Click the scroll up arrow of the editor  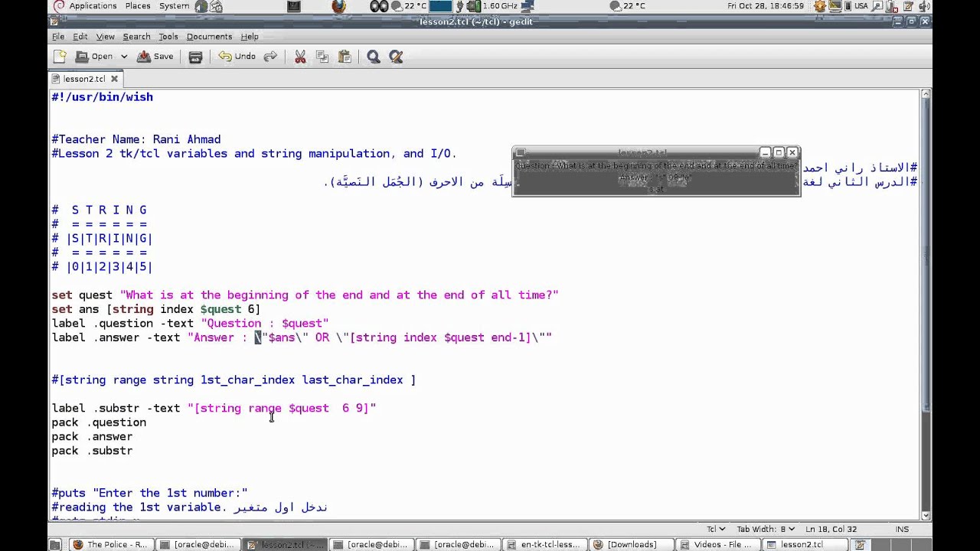click(x=926, y=94)
